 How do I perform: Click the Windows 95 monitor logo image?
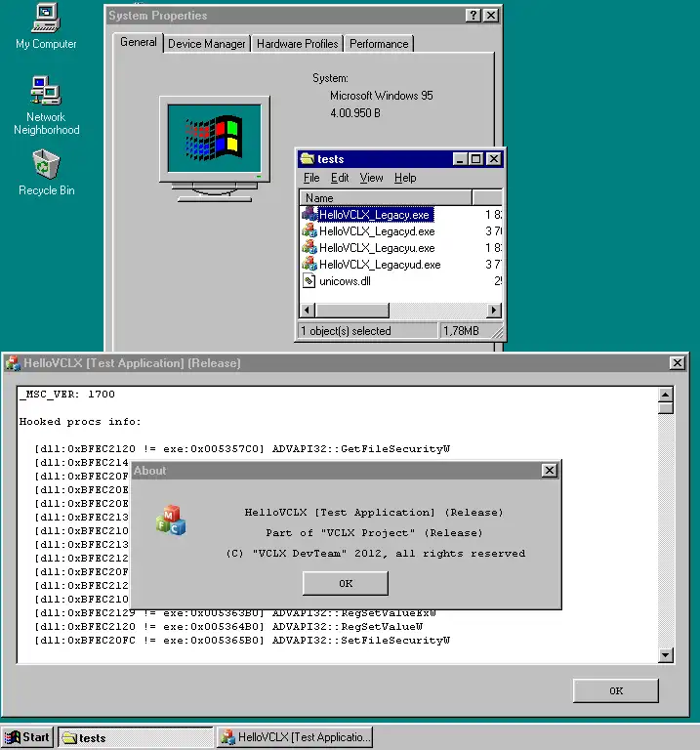(x=215, y=148)
